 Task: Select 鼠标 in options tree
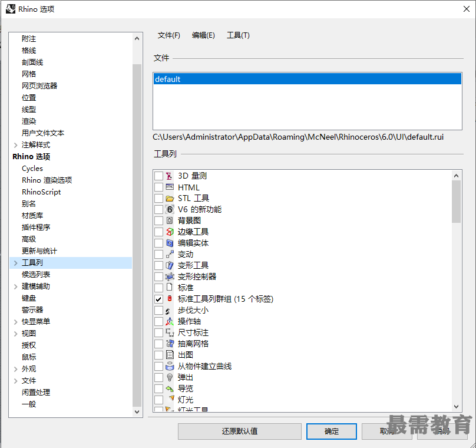point(29,357)
